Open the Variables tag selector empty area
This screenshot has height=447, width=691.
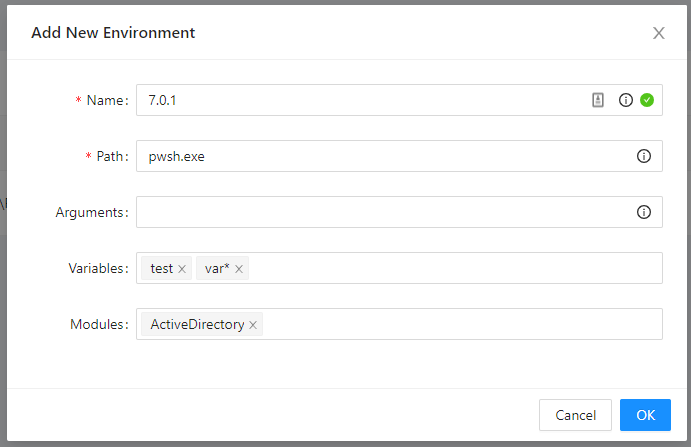(x=454, y=268)
